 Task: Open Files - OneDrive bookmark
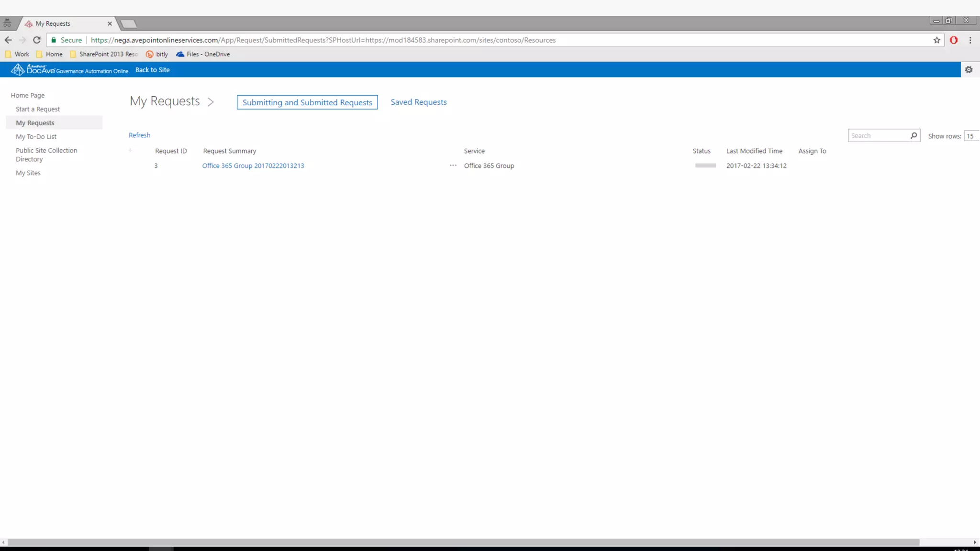(203, 55)
